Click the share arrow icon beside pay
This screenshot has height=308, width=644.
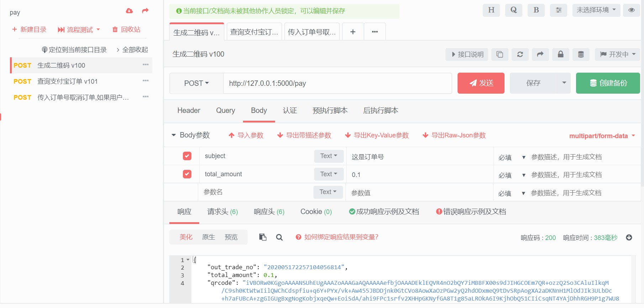point(145,11)
